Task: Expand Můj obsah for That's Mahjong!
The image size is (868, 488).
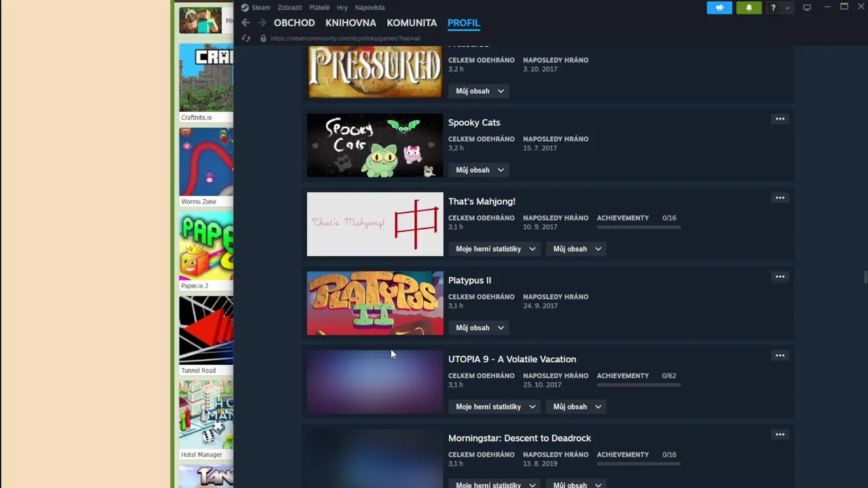Action: tap(577, 249)
